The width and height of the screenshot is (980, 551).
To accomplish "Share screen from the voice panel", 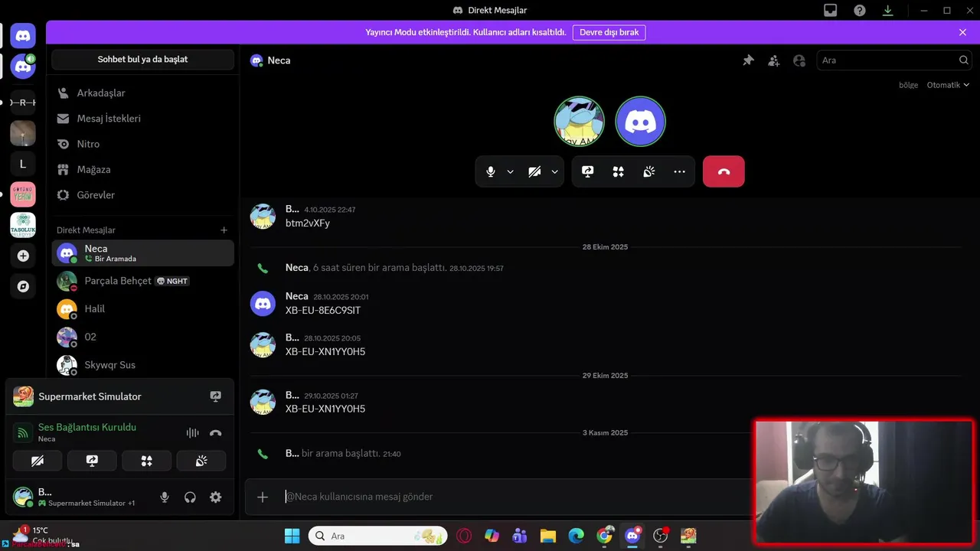I will pyautogui.click(x=92, y=461).
